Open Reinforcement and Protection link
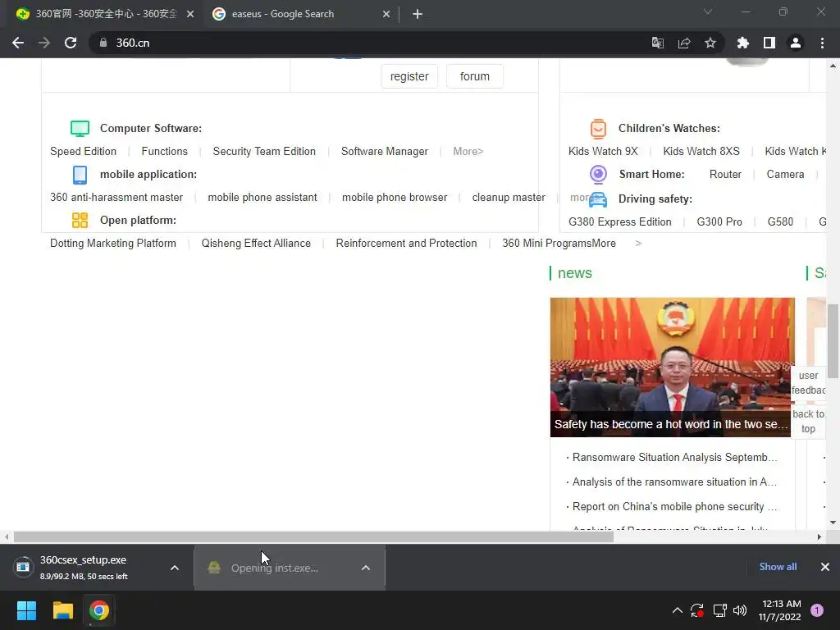The width and height of the screenshot is (840, 630). (407, 244)
